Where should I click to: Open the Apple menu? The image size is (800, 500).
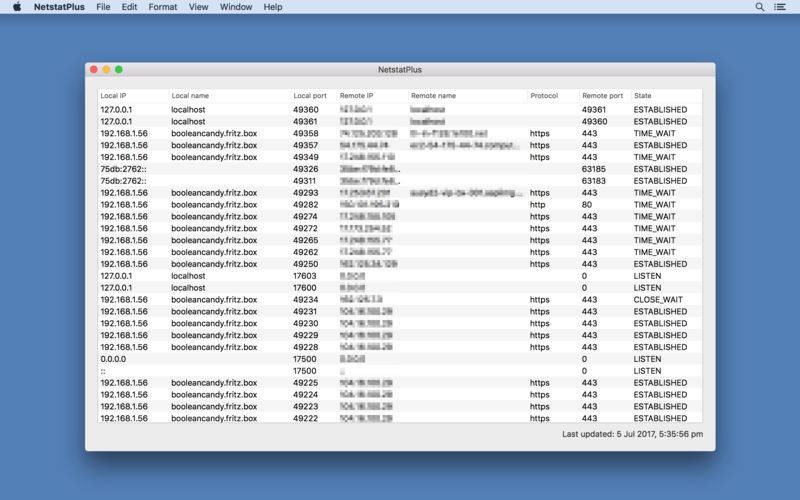click(17, 7)
